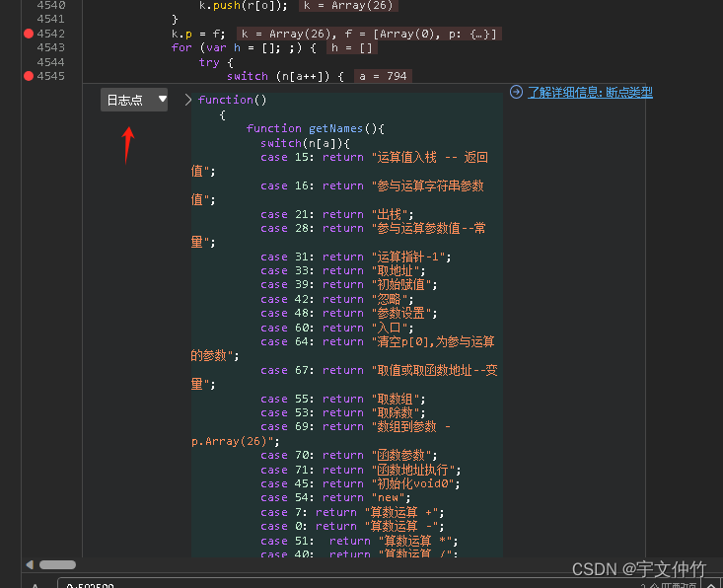Viewport: 723px width, 588px height.
Task: Remove the breakpoint dot on line 4542
Action: tap(29, 34)
